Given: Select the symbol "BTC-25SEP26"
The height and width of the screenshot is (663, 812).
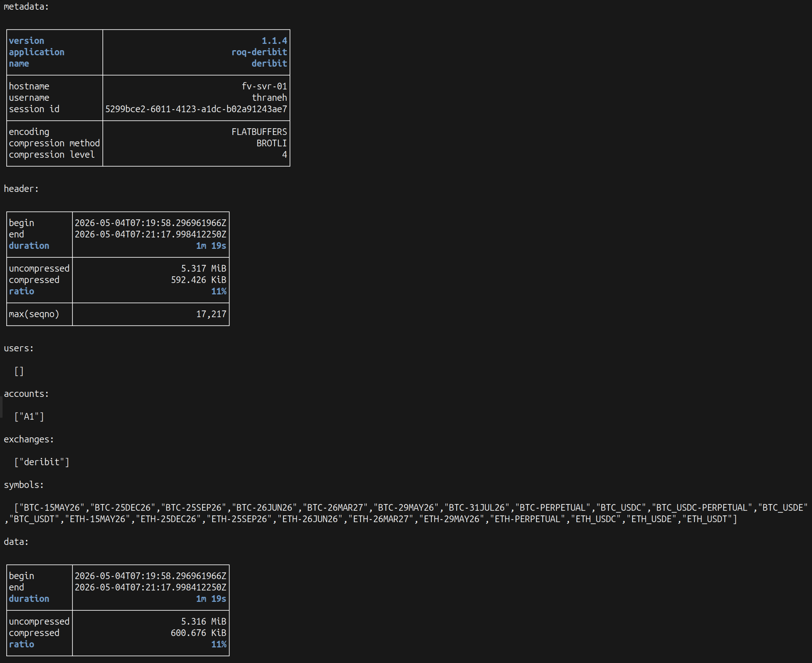Looking at the screenshot, I should (194, 508).
